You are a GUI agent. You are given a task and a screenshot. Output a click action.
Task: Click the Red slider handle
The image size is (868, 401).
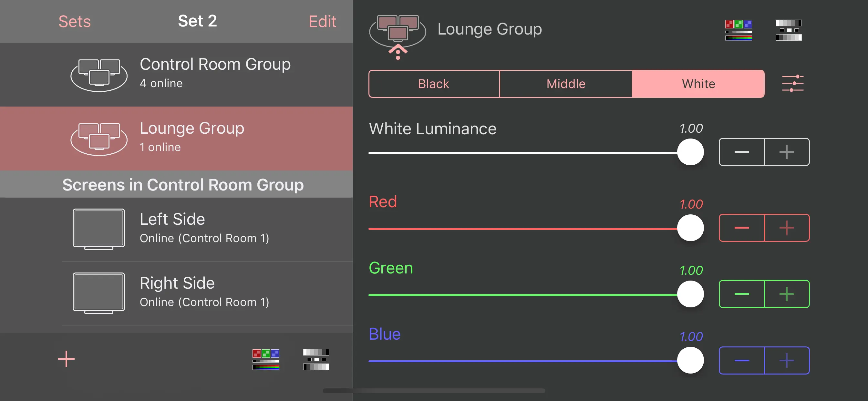tap(690, 228)
